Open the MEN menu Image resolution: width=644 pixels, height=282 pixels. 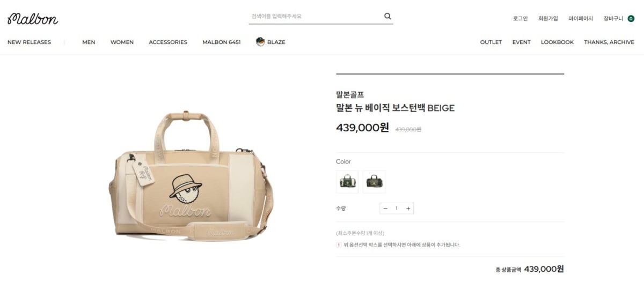point(89,42)
